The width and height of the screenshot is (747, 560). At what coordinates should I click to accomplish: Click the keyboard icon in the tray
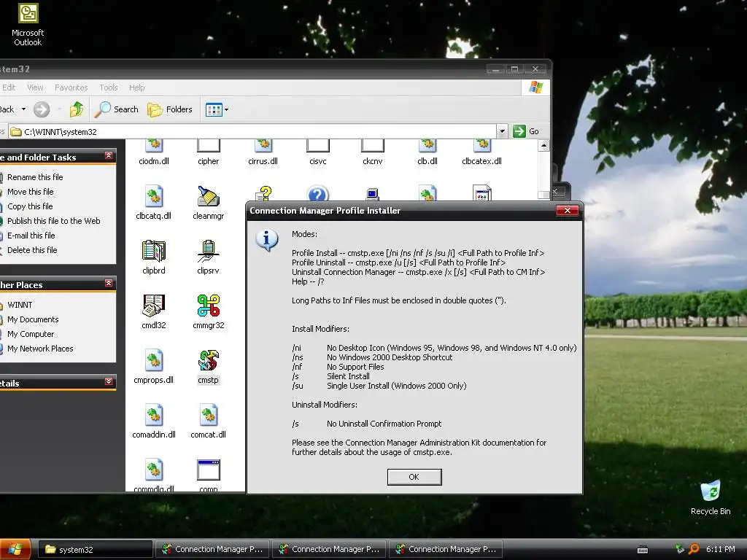click(643, 550)
